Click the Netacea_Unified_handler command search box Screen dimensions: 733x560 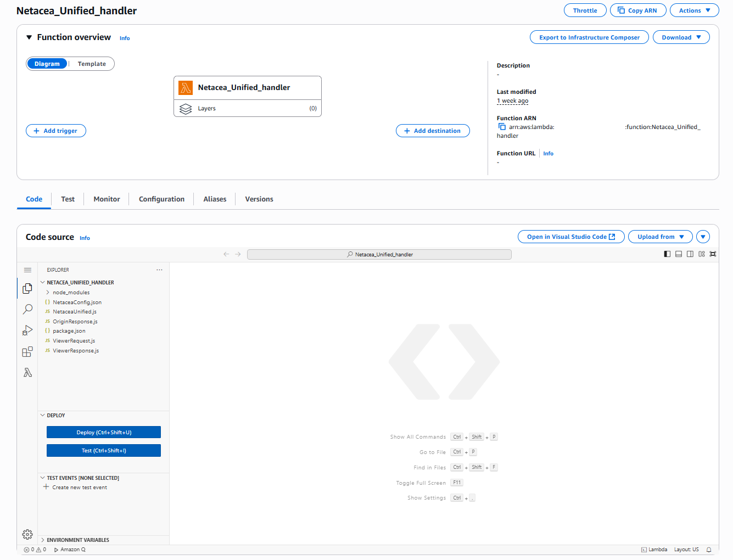[379, 254]
